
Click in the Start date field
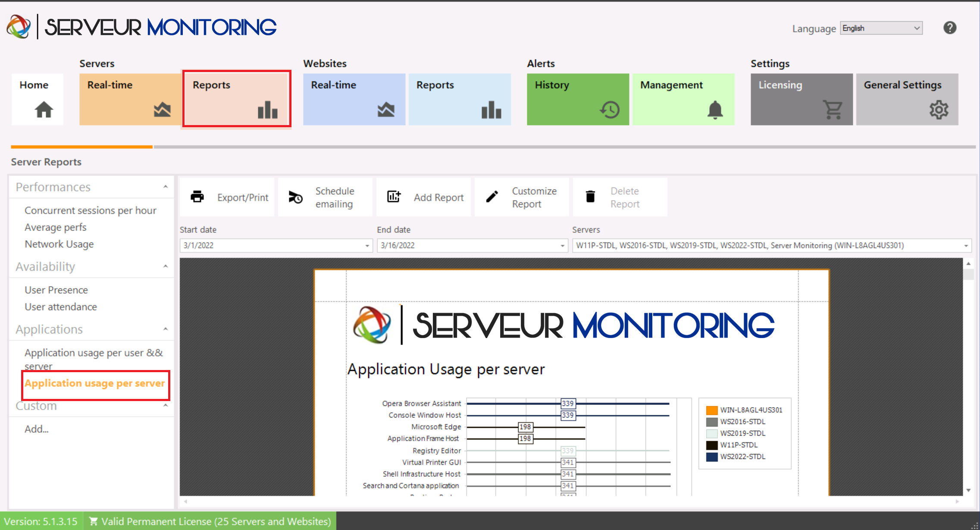(276, 246)
